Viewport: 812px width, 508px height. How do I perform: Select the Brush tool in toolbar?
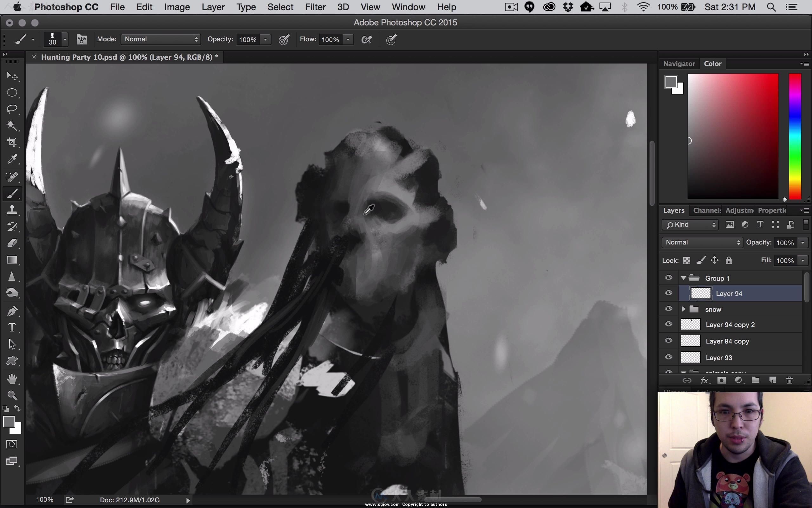point(12,194)
